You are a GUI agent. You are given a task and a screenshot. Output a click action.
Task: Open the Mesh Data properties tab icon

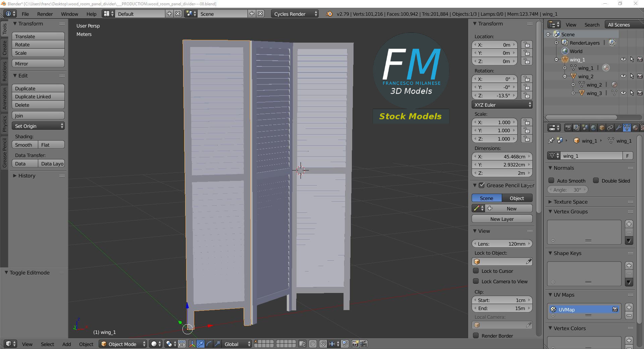click(627, 128)
